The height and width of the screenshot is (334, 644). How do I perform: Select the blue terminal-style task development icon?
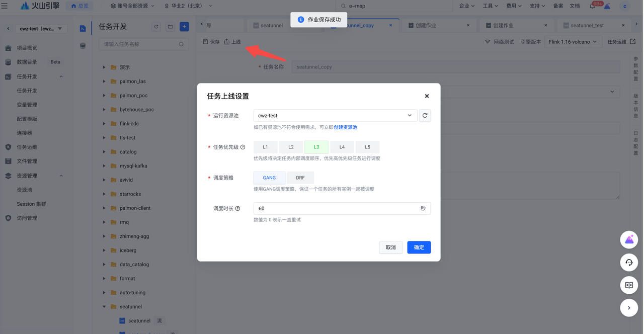(83, 29)
